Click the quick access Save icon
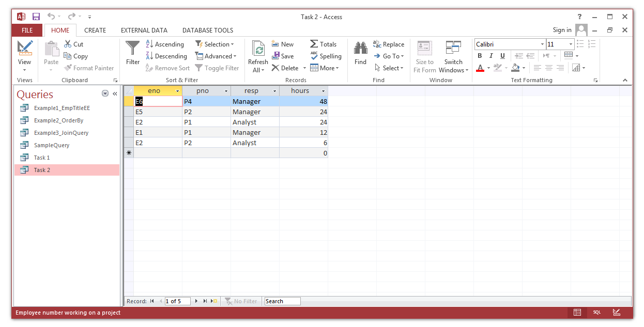 click(36, 17)
